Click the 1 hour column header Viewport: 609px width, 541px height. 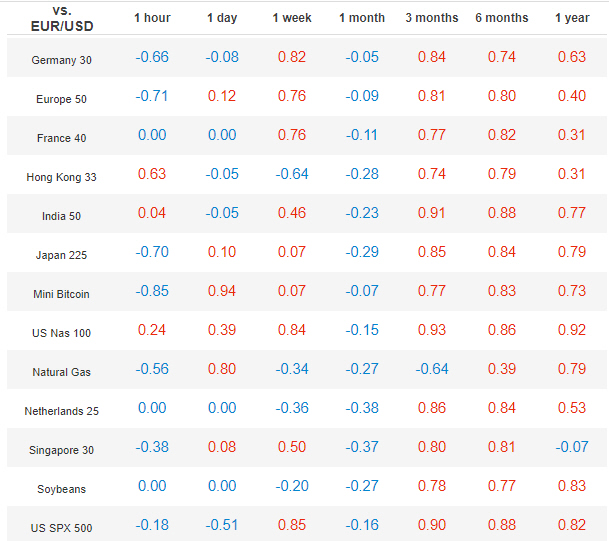152,18
